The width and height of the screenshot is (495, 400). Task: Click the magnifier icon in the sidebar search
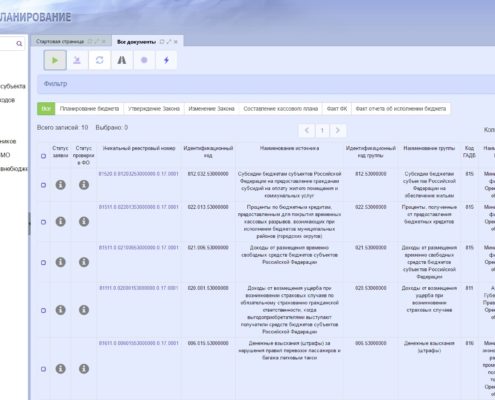click(x=19, y=43)
